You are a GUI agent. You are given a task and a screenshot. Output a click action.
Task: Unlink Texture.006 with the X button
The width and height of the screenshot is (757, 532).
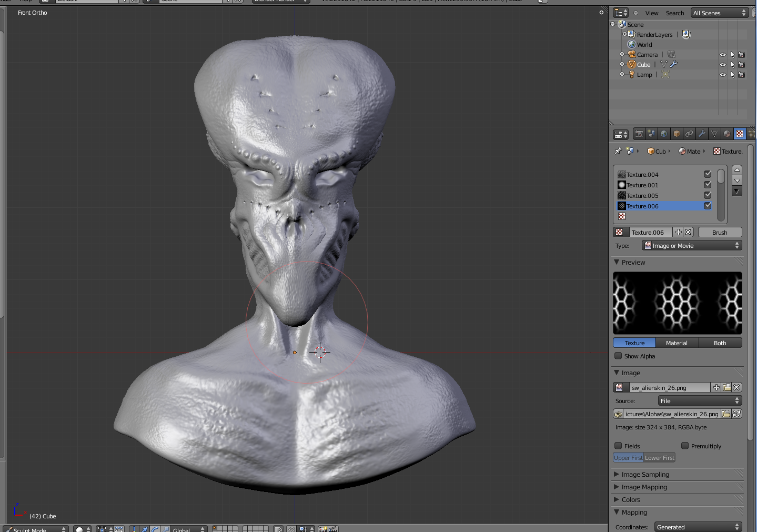point(689,232)
